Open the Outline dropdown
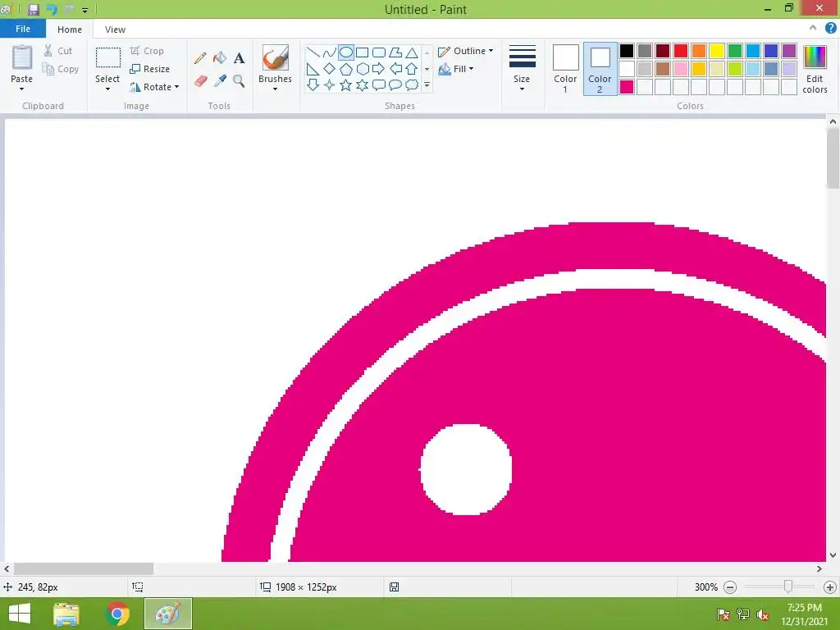 tap(466, 51)
